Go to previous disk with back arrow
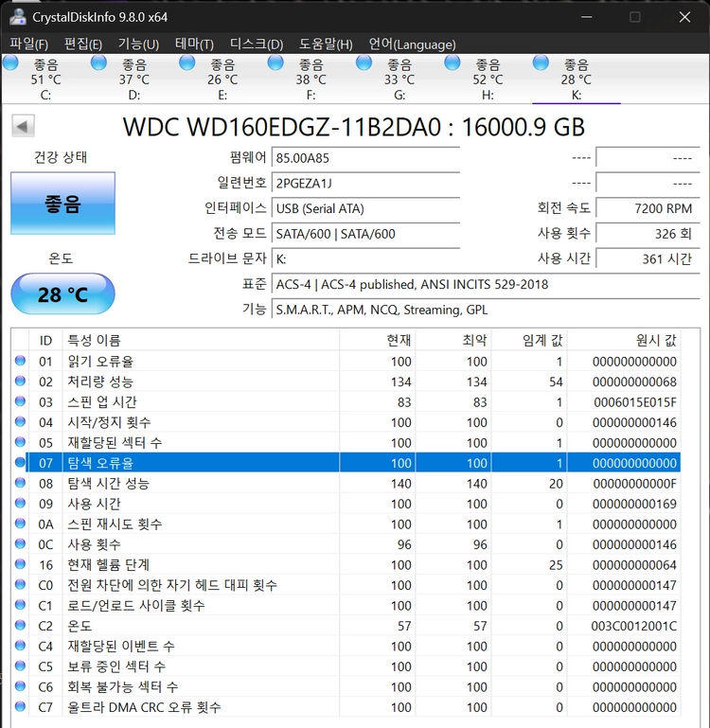The height and width of the screenshot is (728, 710). coord(23,126)
